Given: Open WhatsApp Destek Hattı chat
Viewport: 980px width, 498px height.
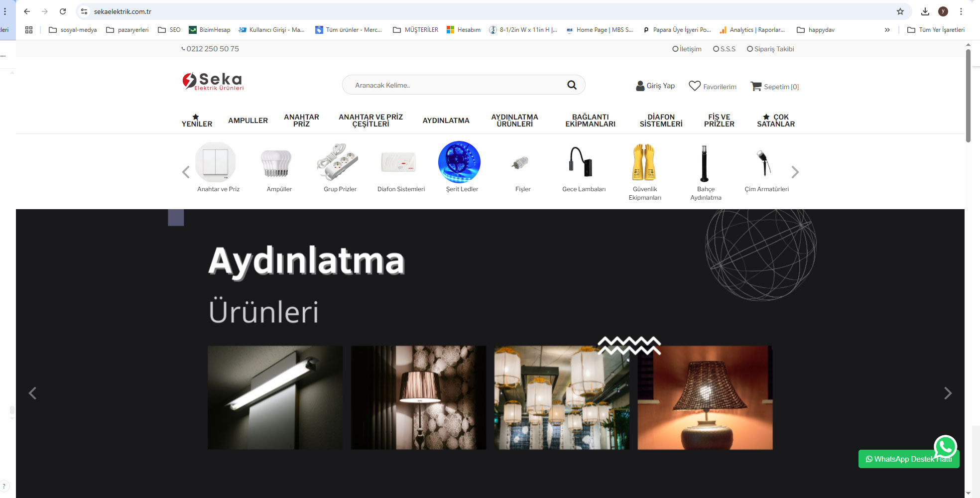Looking at the screenshot, I should click(908, 459).
